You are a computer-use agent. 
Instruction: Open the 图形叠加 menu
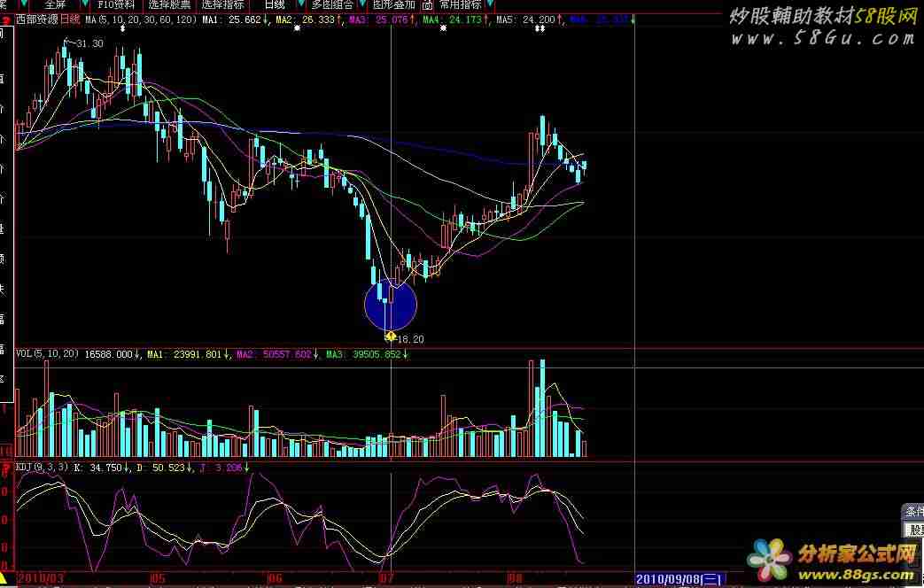[395, 4]
